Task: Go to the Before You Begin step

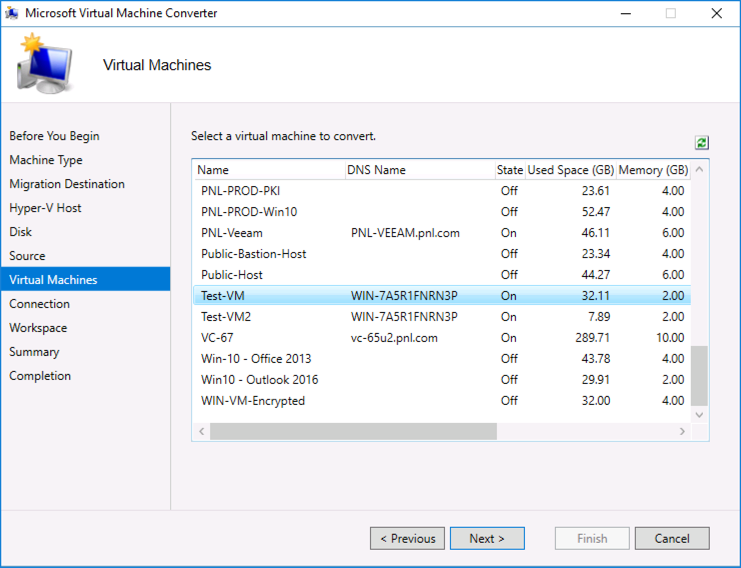Action: [x=54, y=136]
